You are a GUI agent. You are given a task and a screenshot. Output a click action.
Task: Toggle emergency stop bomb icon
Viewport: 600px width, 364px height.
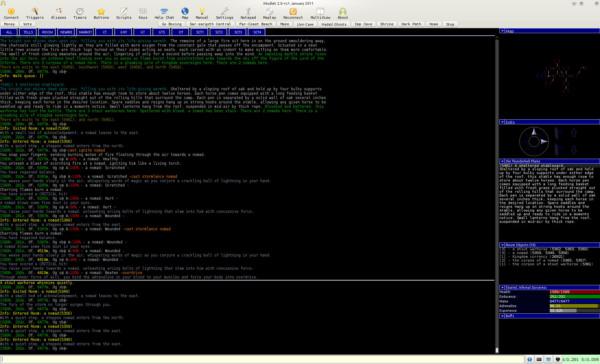coord(558,359)
